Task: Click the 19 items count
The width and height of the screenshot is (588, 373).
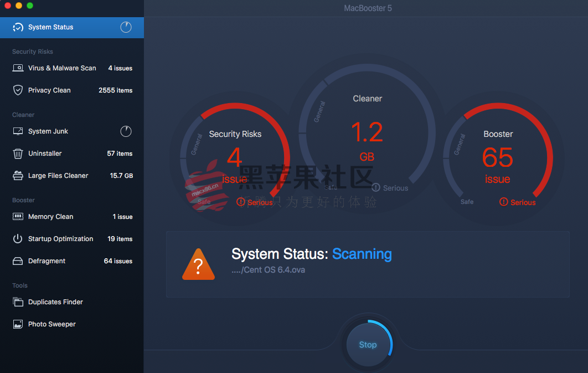Action: click(x=120, y=239)
